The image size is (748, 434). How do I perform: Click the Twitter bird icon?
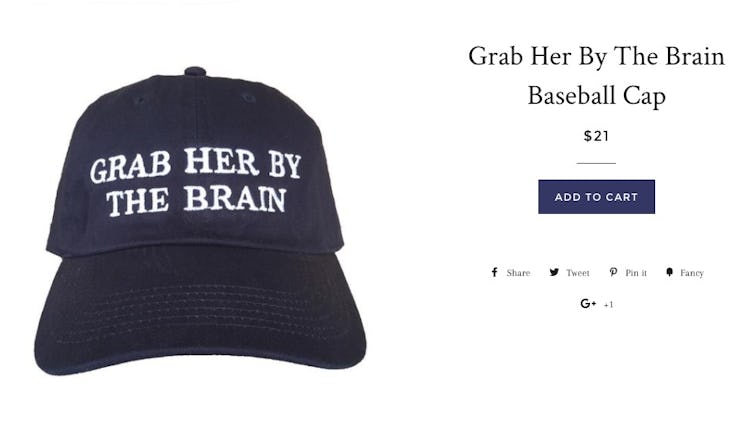pos(554,272)
